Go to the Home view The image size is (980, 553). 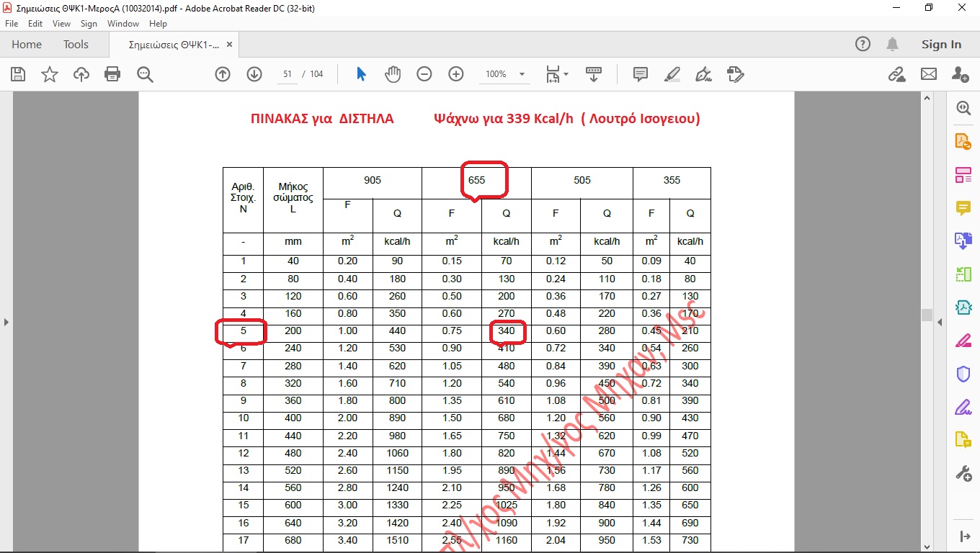[x=27, y=45]
